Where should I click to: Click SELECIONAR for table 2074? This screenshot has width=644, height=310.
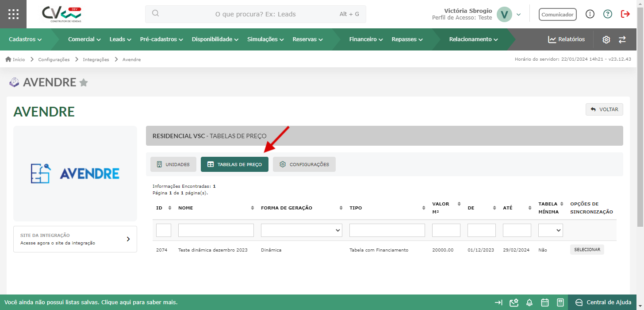(x=587, y=250)
